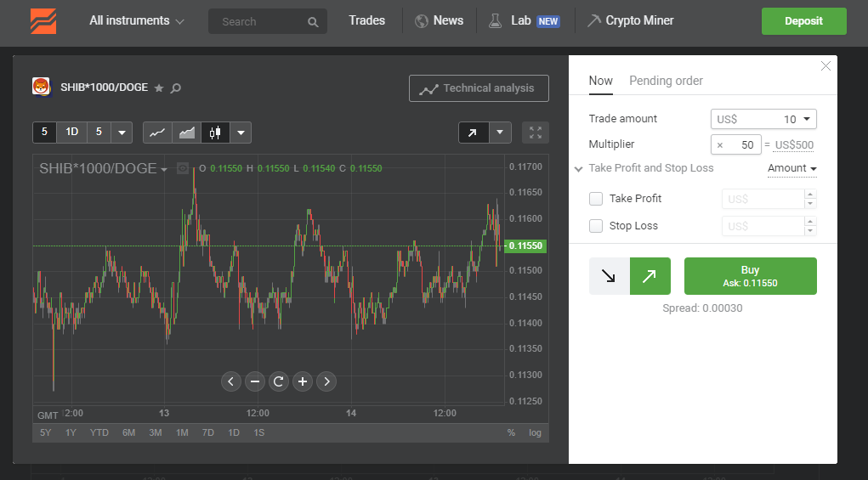The height and width of the screenshot is (480, 868).
Task: Open the News section
Action: coord(448,20)
